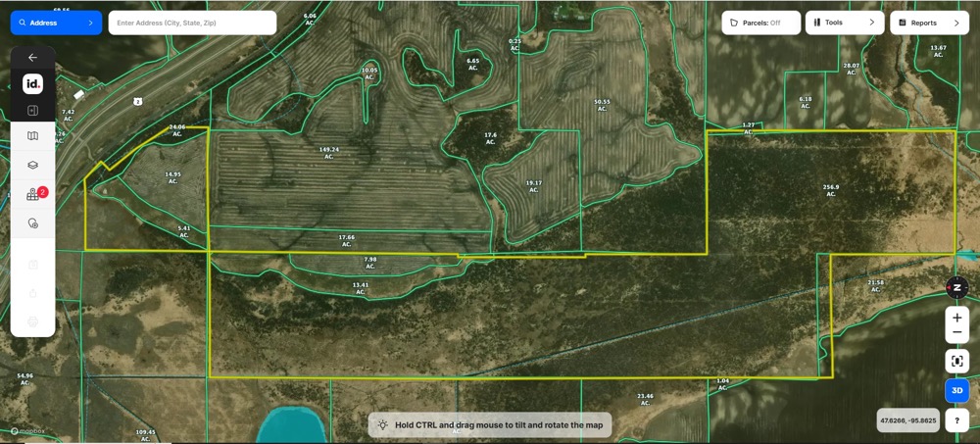Zoom in with the plus button
This screenshot has width=980, height=444.
(957, 319)
